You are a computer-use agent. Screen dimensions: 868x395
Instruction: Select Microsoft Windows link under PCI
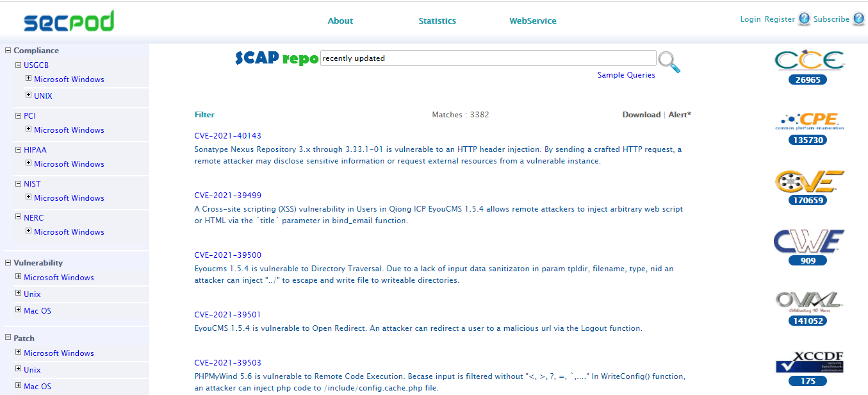(x=69, y=130)
